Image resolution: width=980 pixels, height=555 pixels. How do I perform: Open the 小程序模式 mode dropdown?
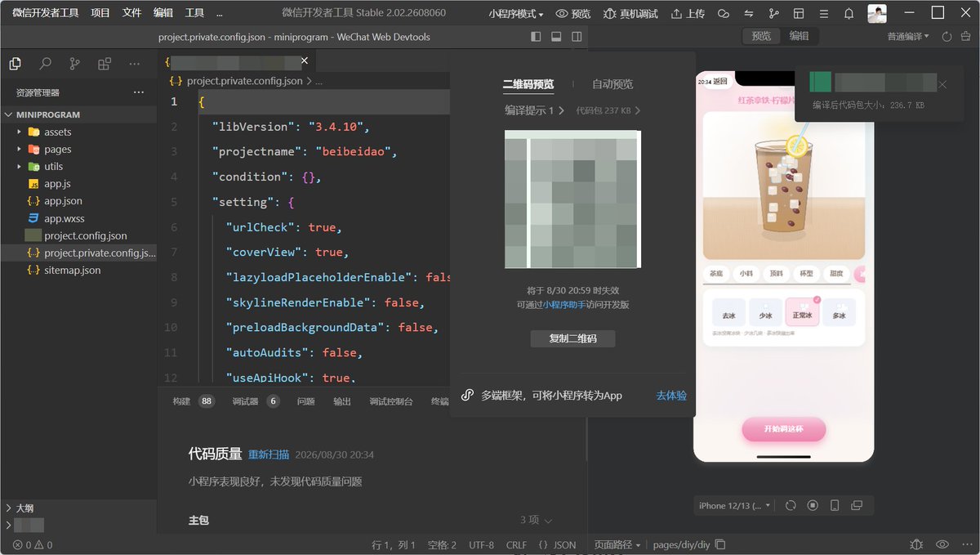click(x=516, y=14)
